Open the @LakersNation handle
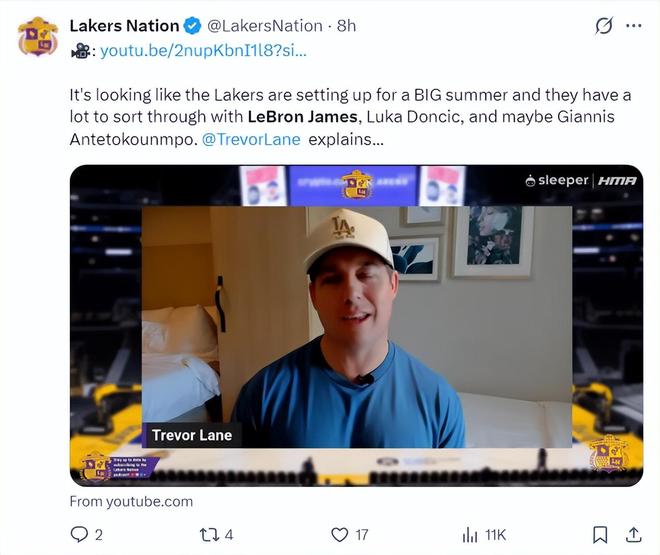The height and width of the screenshot is (555, 660). [265, 26]
